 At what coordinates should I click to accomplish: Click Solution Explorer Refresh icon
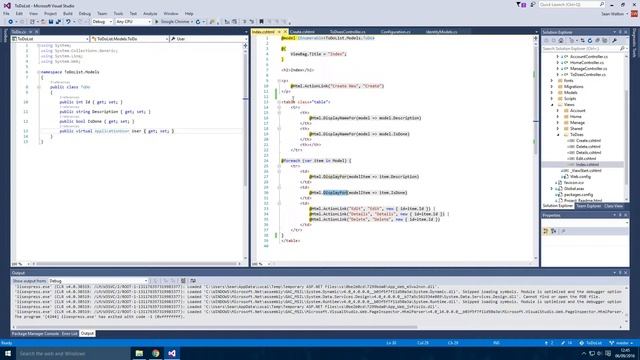[590, 40]
